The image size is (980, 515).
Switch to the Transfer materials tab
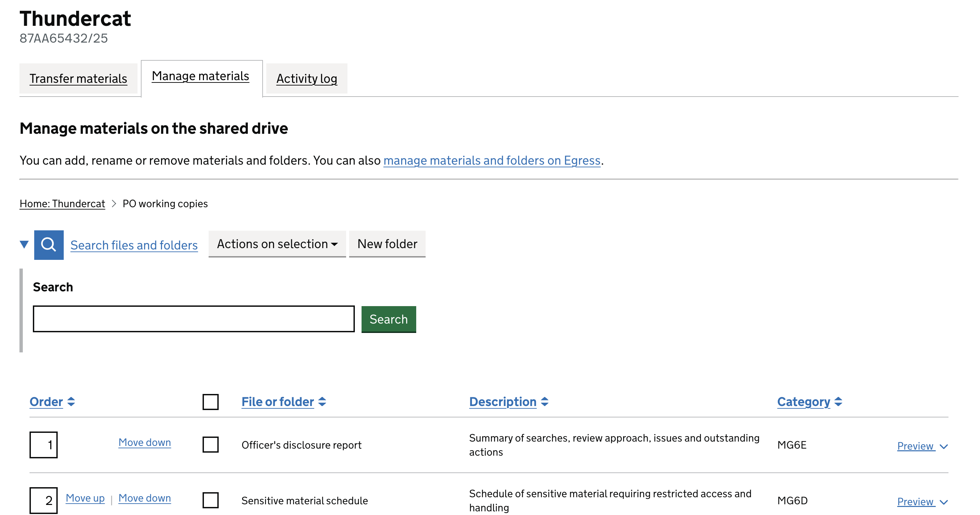coord(78,78)
